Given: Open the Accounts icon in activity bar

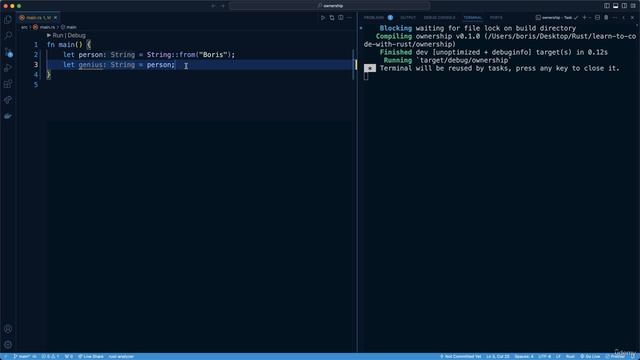Looking at the screenshot, I should 8,329.
